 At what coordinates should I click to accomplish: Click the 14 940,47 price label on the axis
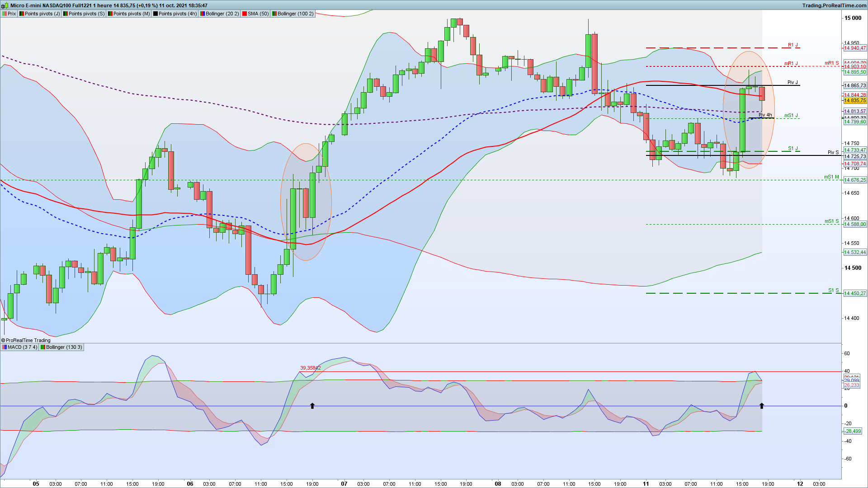pyautogui.click(x=855, y=48)
